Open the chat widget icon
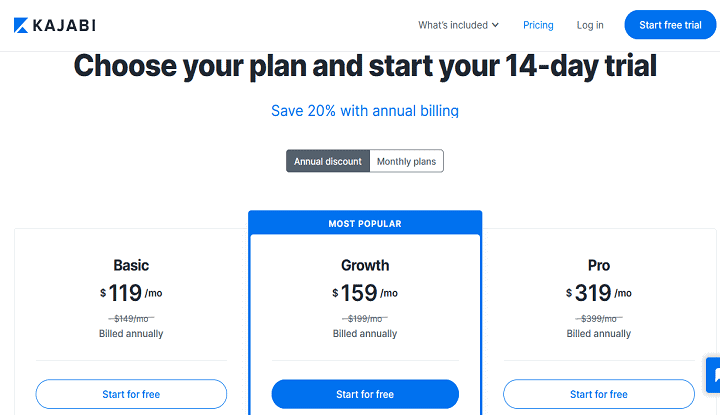This screenshot has width=720, height=415. 714,375
